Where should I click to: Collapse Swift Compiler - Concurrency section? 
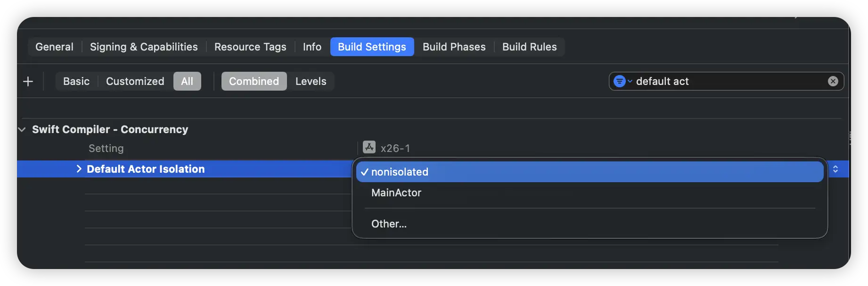(22, 129)
